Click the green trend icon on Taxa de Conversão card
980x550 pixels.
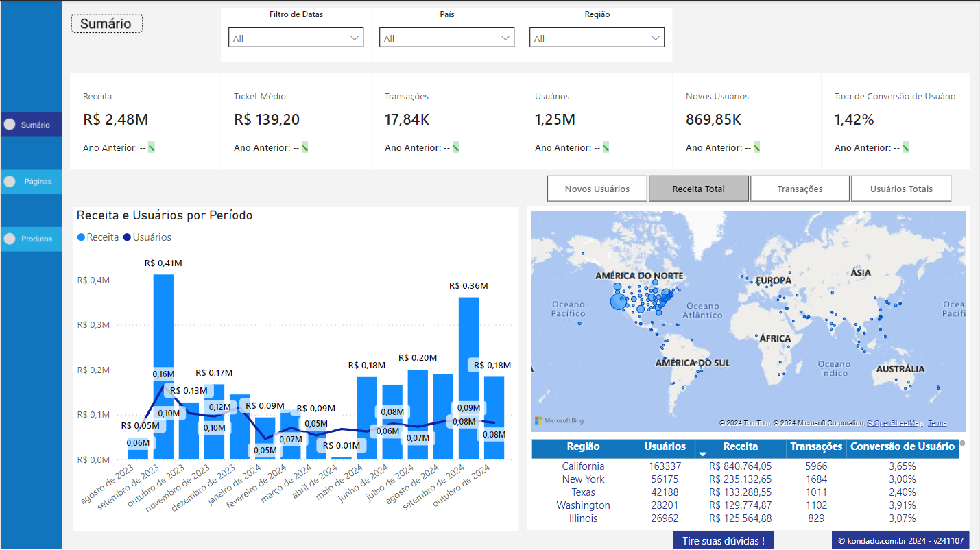(906, 147)
